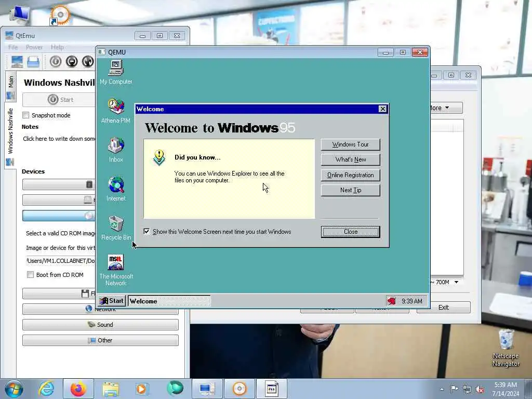532x399 pixels.
Task: Expand the floppy disk device section
Action: 59,294
